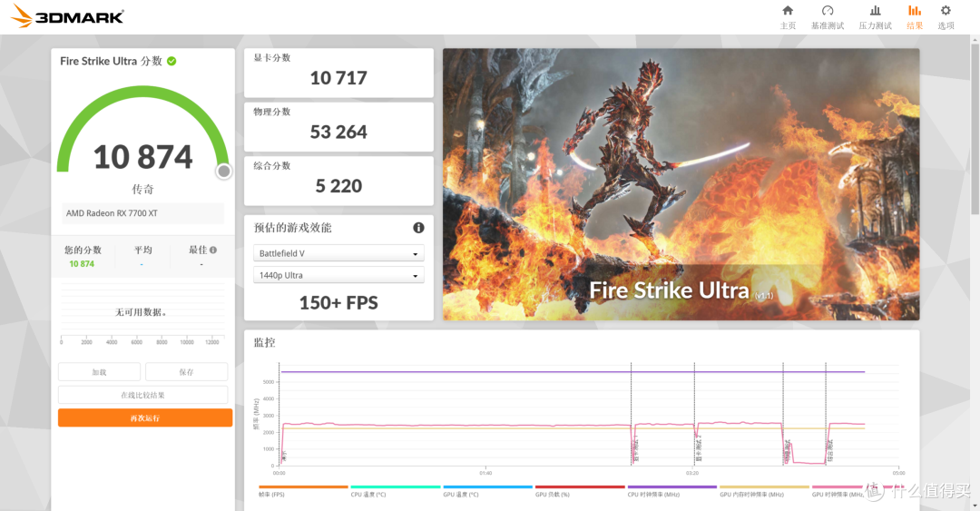Open the 压力测试 stress test icon
The image size is (980, 511).
coord(875,11)
